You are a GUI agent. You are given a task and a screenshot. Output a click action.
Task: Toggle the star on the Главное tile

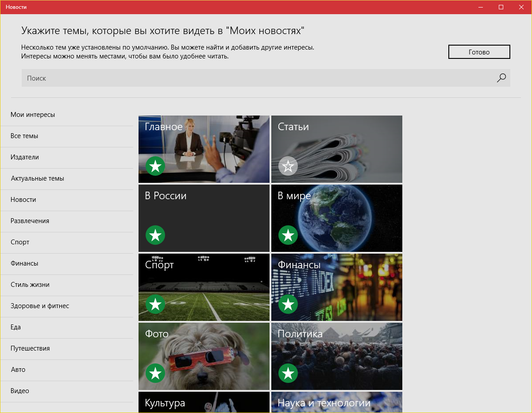155,166
